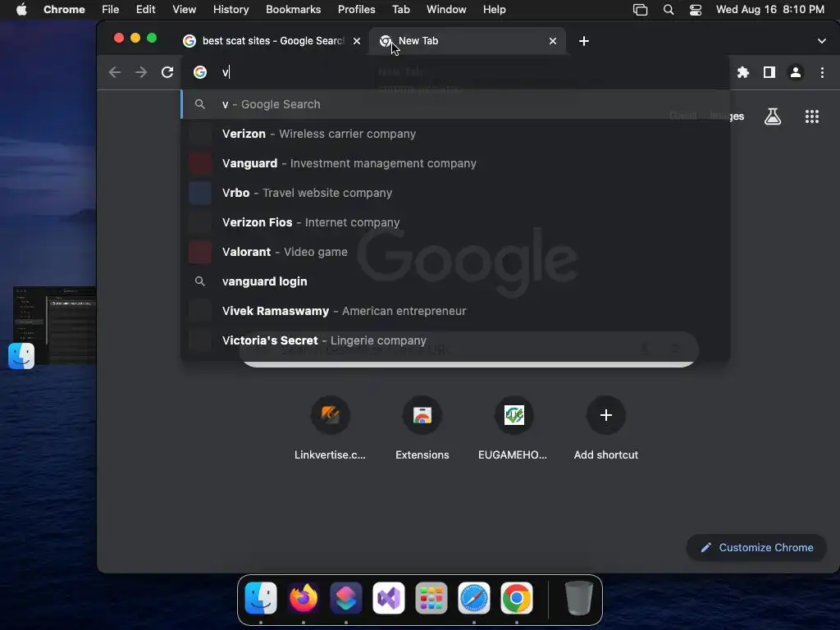
Task: Open the Google apps grid
Action: (x=812, y=116)
